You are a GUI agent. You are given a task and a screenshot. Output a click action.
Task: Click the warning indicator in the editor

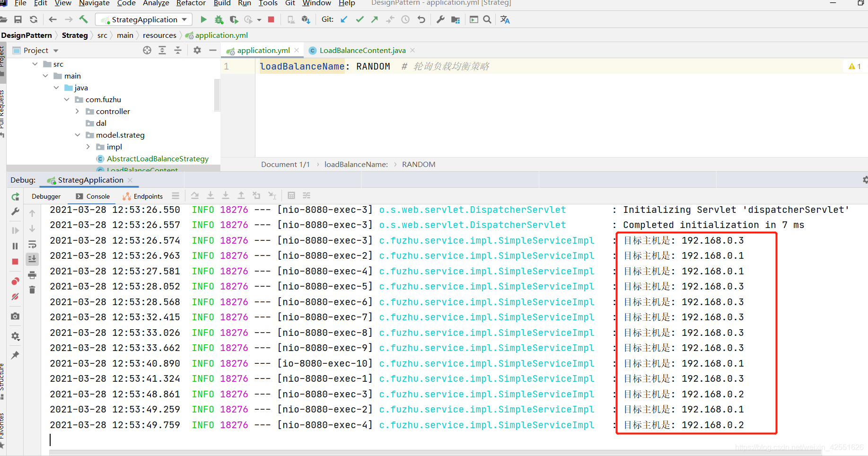pyautogui.click(x=854, y=66)
